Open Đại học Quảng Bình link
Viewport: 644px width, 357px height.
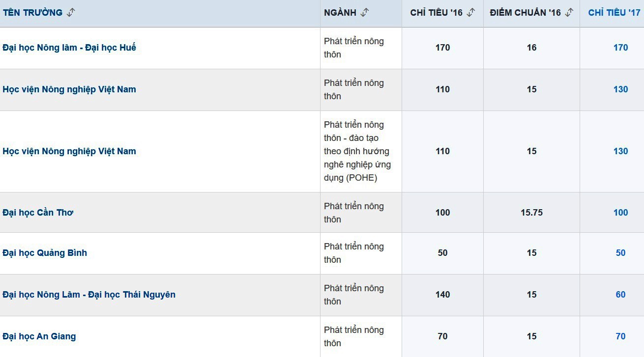45,253
